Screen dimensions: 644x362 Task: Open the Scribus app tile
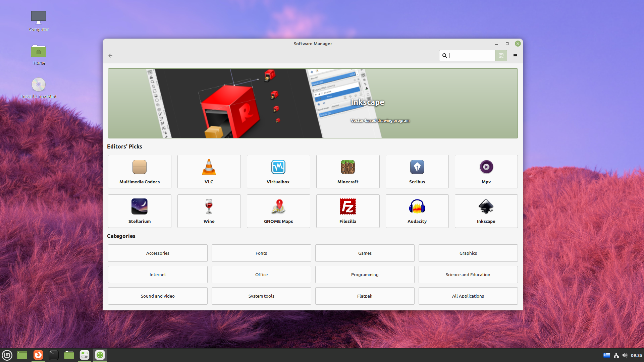click(417, 171)
